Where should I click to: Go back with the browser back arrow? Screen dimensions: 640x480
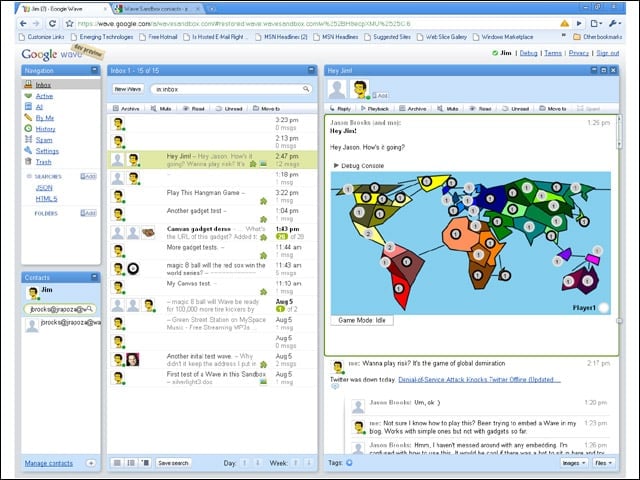coord(23,24)
